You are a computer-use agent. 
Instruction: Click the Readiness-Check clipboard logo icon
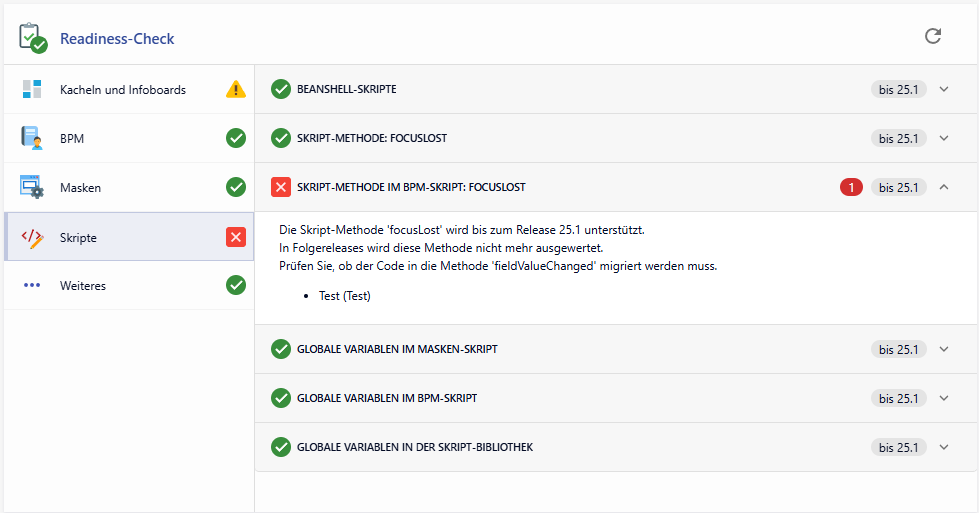33,38
